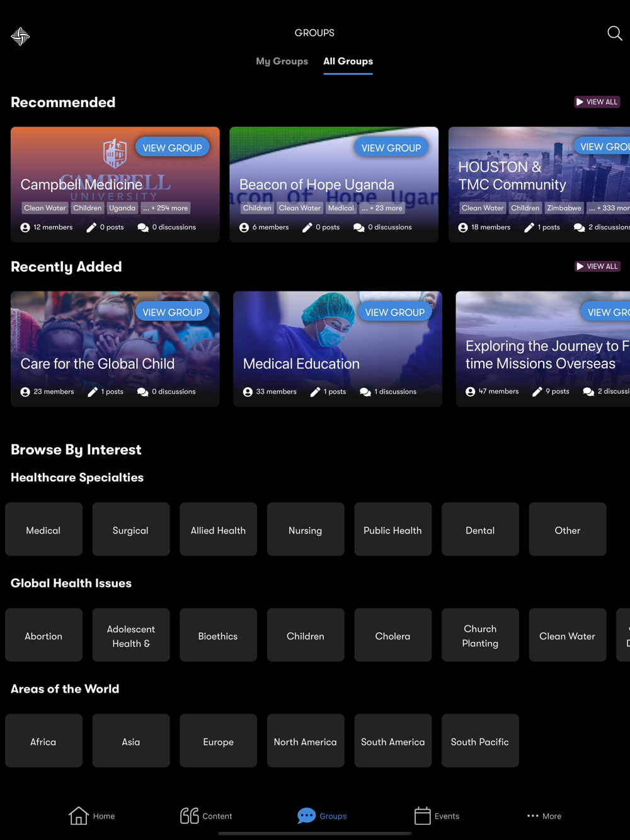
Task: Select the Adolescent Health tile
Action: click(131, 635)
